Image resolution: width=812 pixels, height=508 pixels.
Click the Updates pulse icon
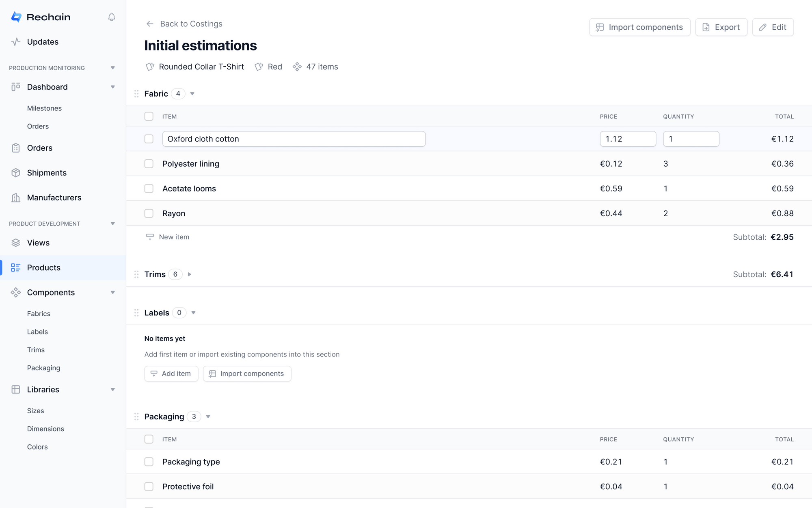[16, 42]
